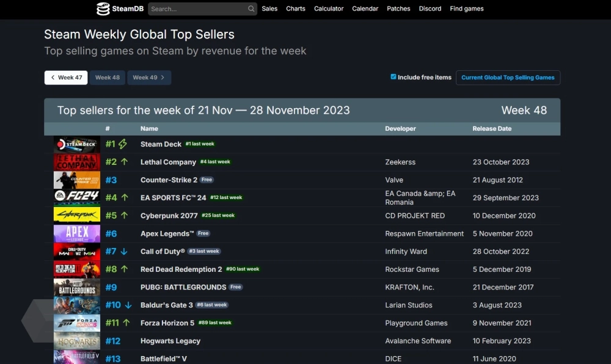Open the Calendar menu item
Screen dimensions: 611x364
365,9
